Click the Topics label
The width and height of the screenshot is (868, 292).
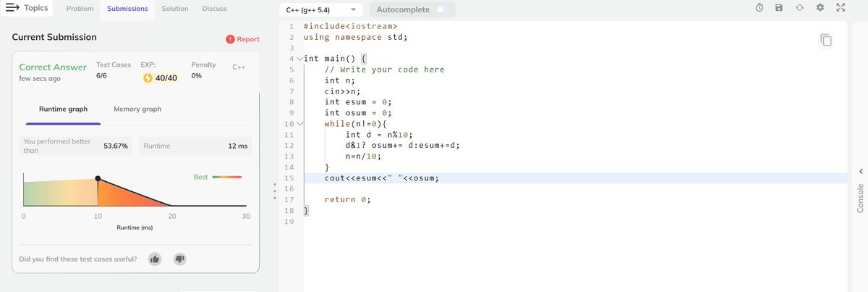point(37,9)
